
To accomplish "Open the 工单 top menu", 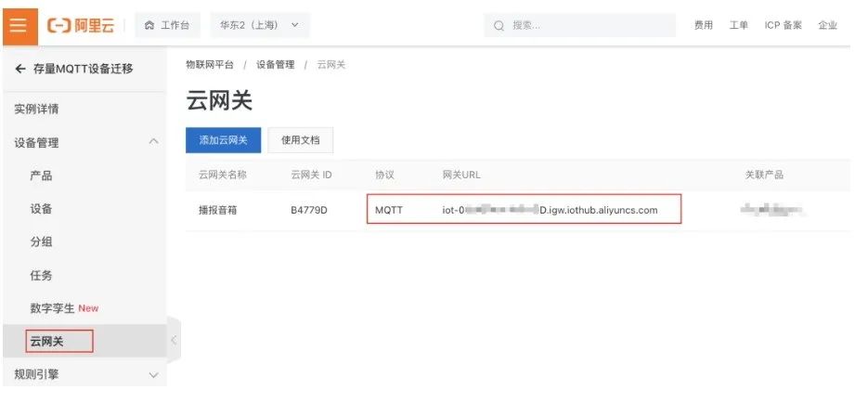I will 738,25.
